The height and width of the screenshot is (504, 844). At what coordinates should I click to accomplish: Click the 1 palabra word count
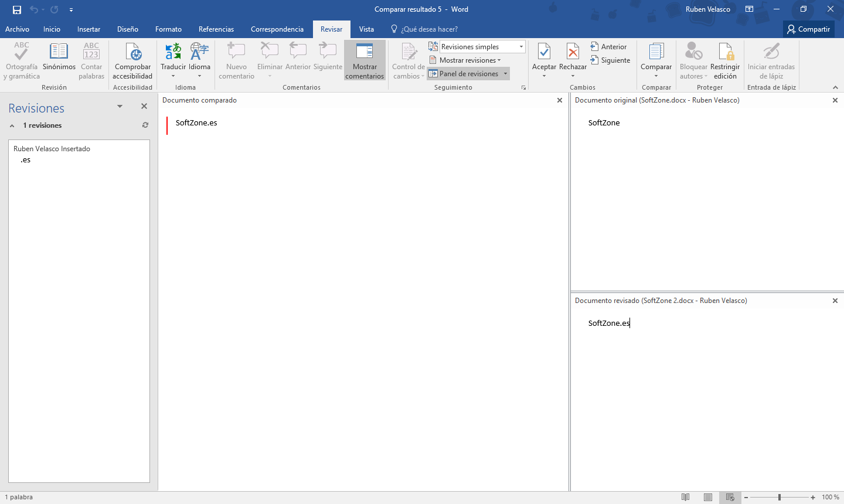pyautogui.click(x=19, y=498)
